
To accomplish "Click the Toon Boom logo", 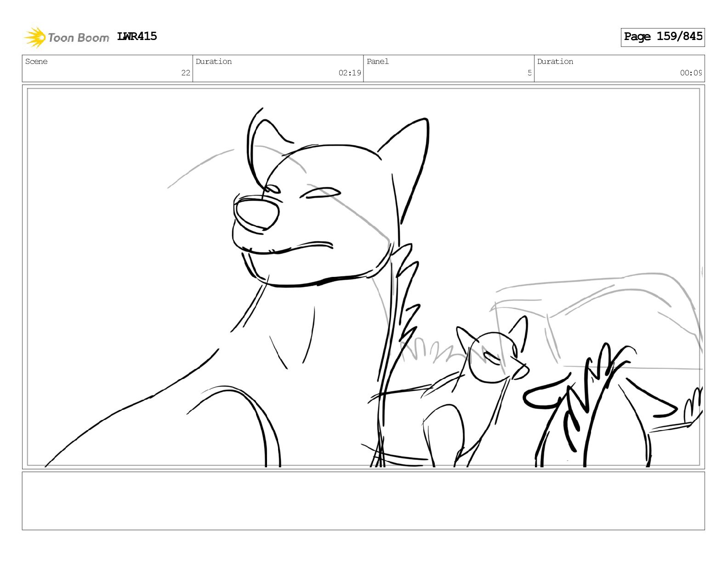I will pyautogui.click(x=67, y=37).
